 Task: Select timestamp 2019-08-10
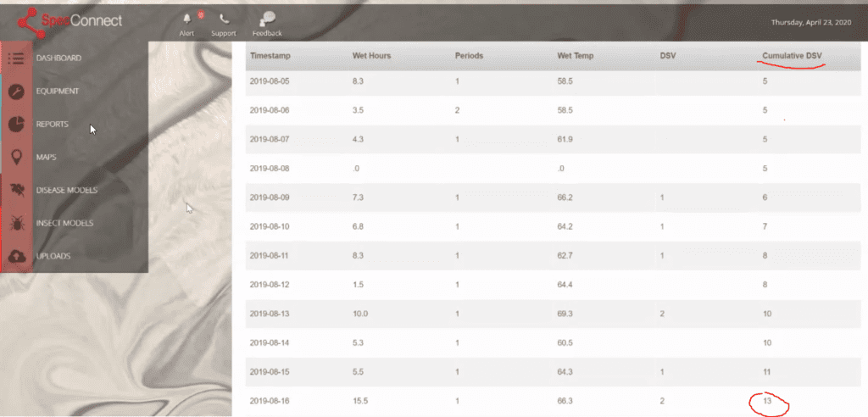[x=270, y=226]
